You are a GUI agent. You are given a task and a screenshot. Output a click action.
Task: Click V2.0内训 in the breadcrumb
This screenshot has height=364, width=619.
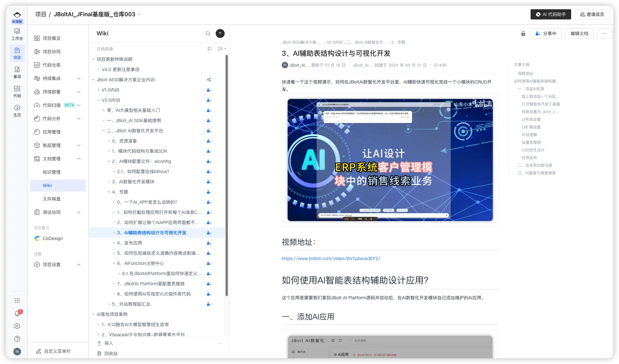tap(334, 42)
